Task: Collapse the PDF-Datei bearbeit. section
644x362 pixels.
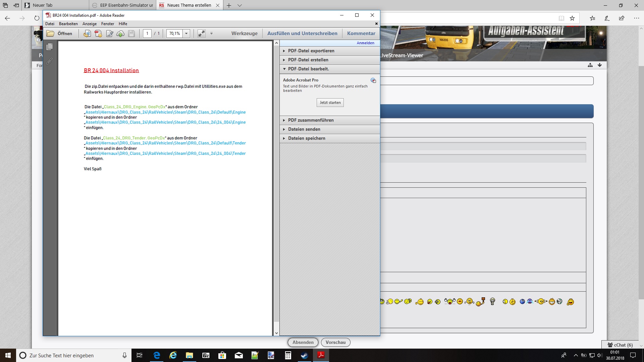Action: pos(308,69)
